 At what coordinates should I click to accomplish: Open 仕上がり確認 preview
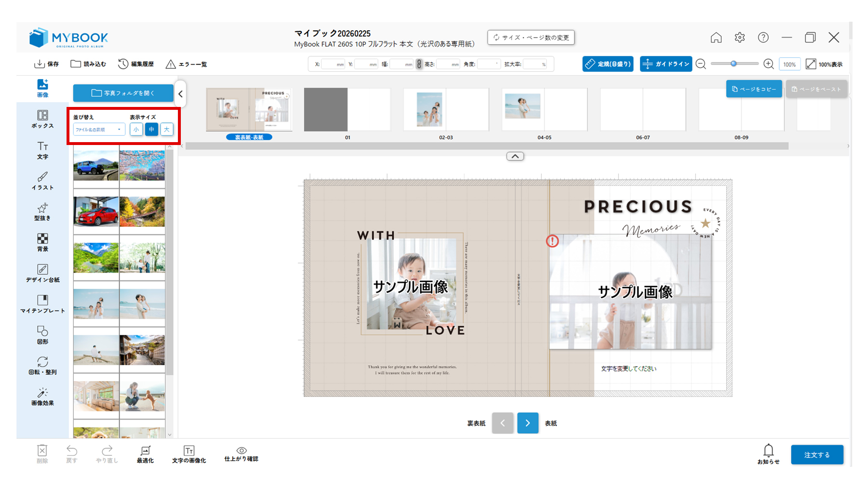coord(241,454)
